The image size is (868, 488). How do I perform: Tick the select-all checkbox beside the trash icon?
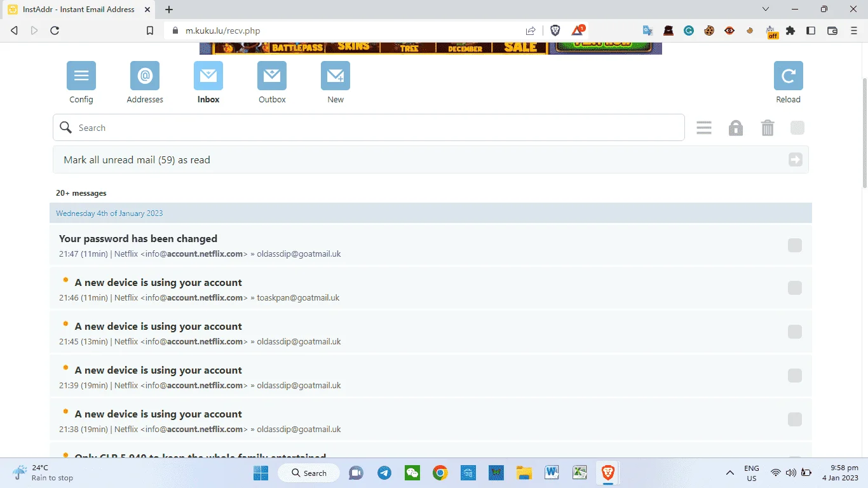[x=797, y=128]
